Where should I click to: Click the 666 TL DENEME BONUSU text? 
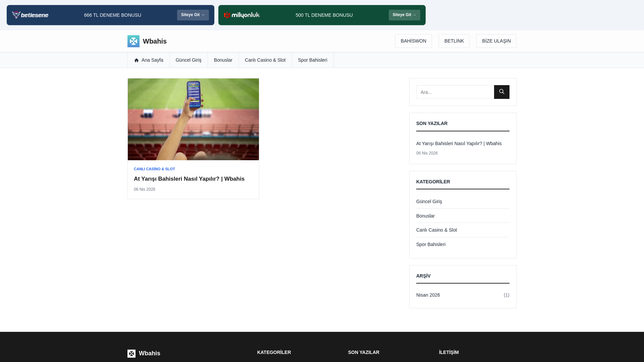(x=113, y=15)
